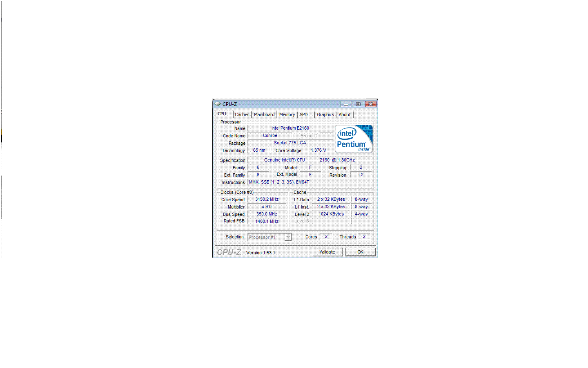
Task: Open the Mainboard tab
Action: pyautogui.click(x=264, y=114)
